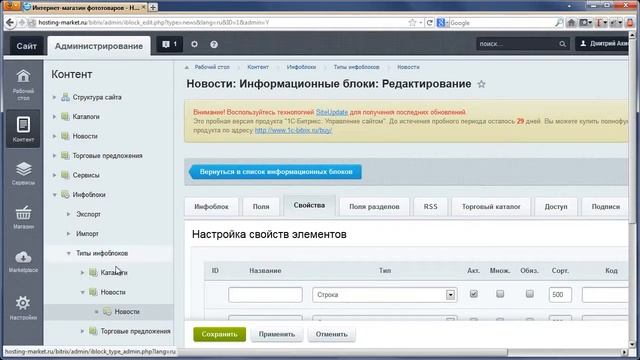Click Вернуться в список информационных блоков

pos(275,172)
